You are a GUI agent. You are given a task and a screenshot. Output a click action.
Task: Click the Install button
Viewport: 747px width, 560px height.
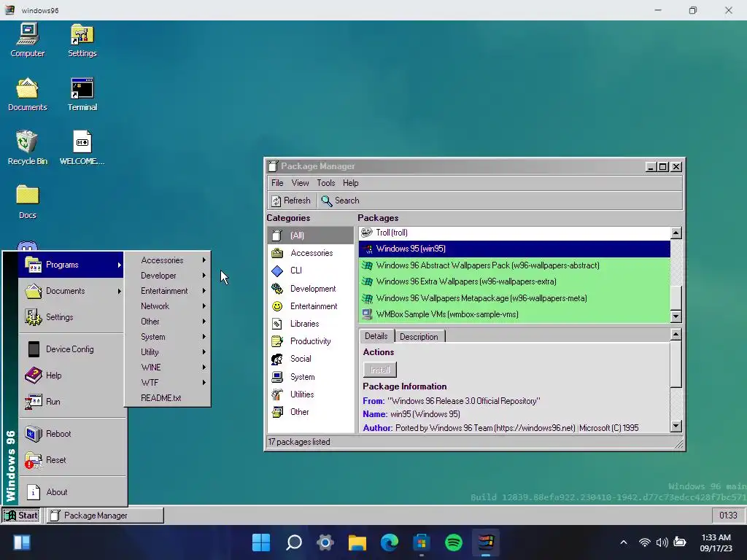click(380, 370)
